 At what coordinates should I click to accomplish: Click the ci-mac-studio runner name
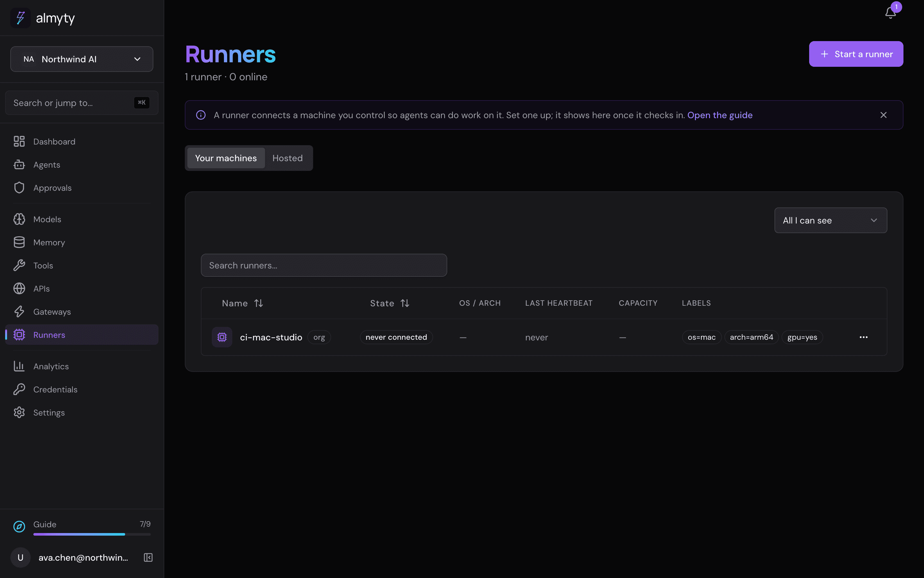pos(271,337)
